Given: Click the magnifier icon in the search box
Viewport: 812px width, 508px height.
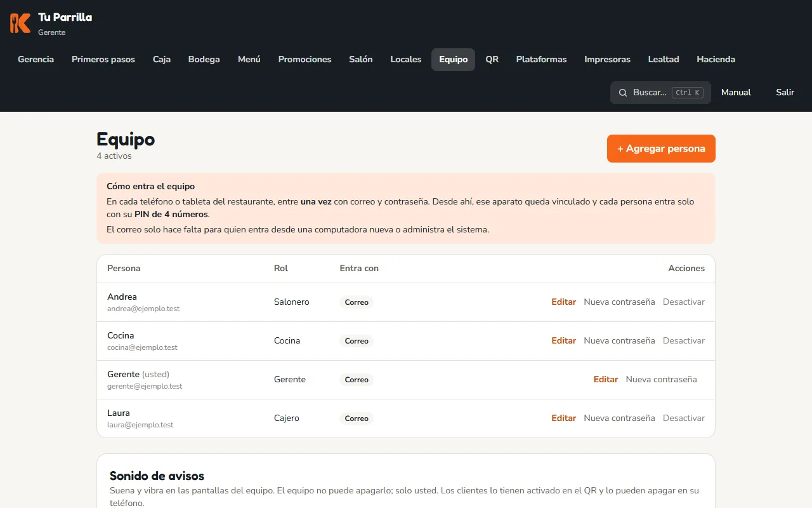Looking at the screenshot, I should tap(623, 93).
